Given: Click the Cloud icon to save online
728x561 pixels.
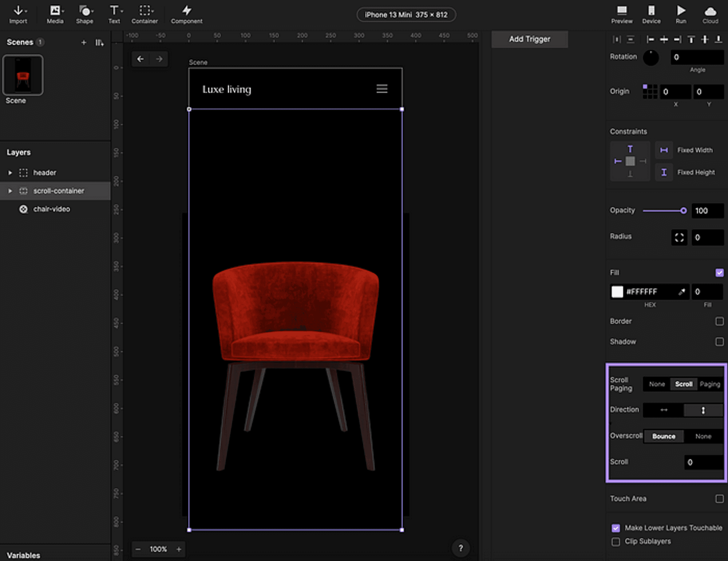Looking at the screenshot, I should pos(710,15).
